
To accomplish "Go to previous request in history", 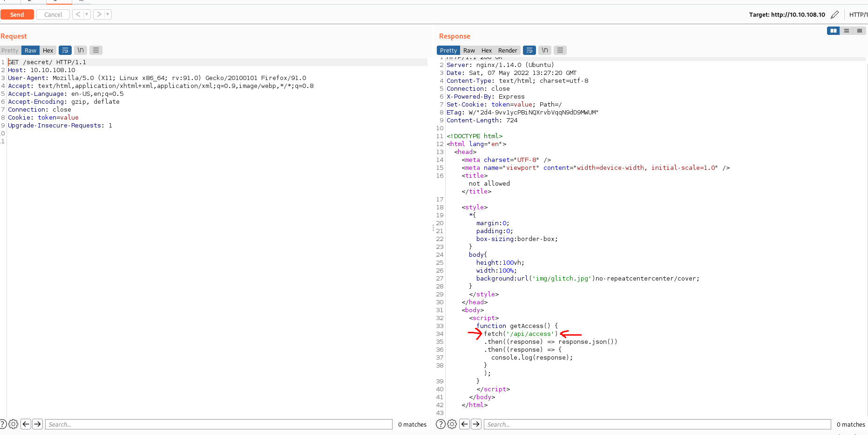I will [x=78, y=14].
